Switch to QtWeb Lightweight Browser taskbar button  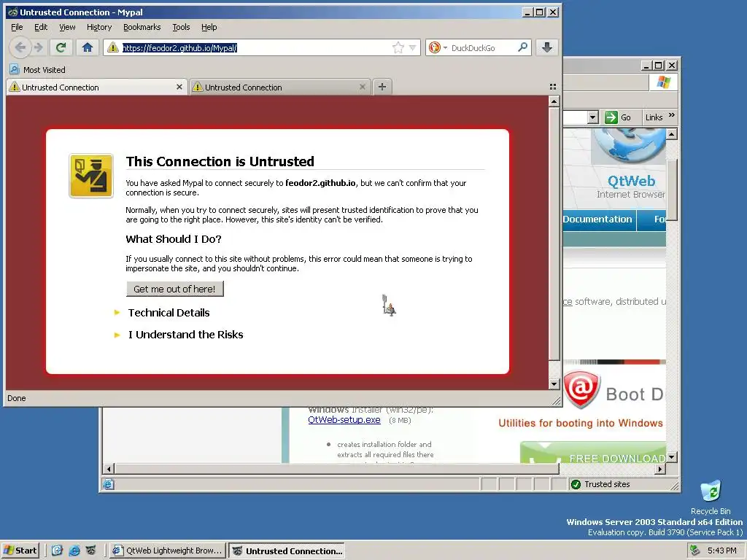click(x=167, y=551)
